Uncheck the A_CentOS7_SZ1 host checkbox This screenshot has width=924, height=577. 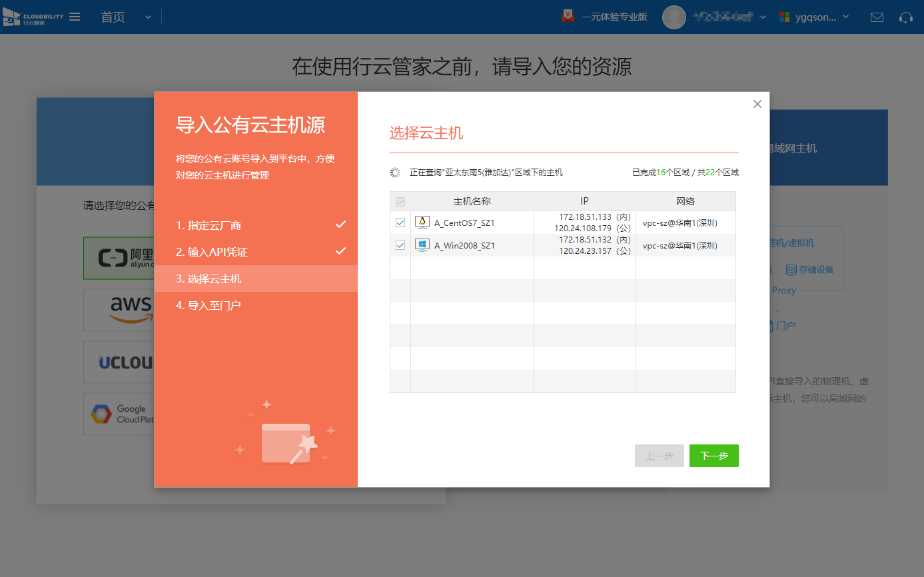coord(400,223)
